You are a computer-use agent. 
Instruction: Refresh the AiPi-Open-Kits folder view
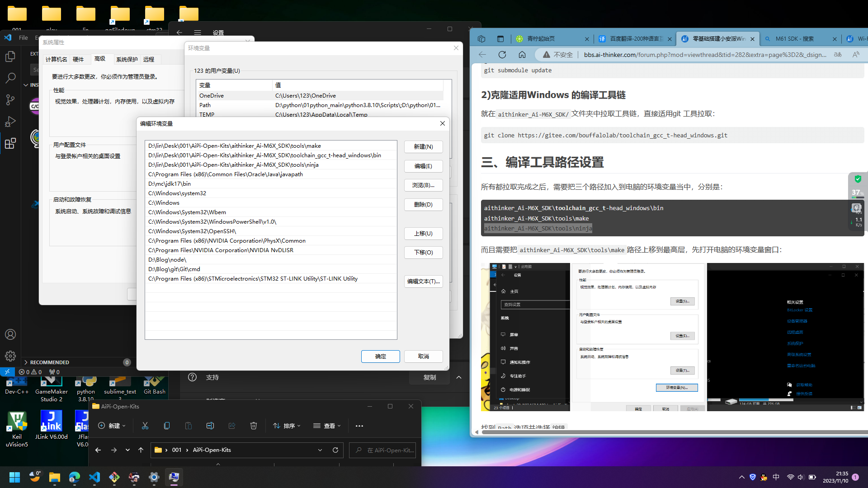tap(335, 450)
